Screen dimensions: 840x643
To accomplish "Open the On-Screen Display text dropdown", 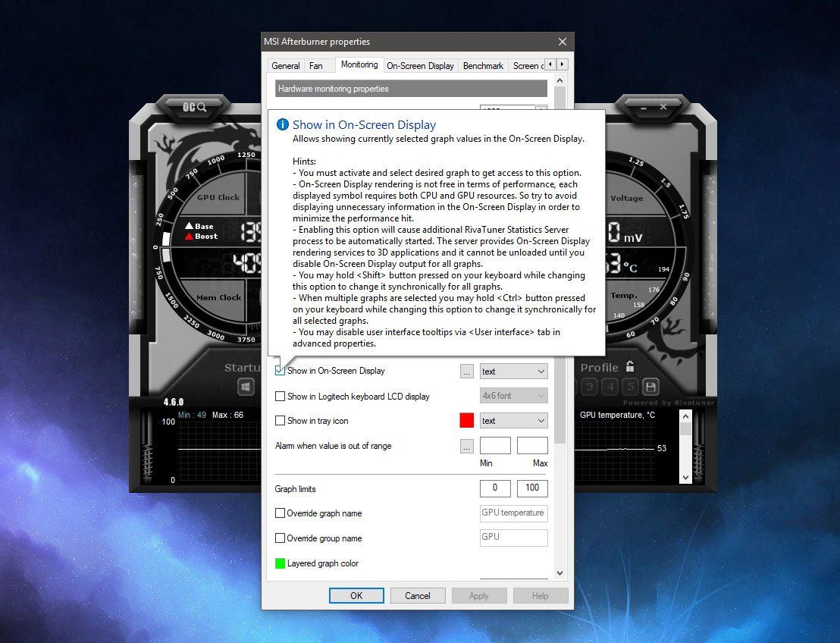I will 514,372.
